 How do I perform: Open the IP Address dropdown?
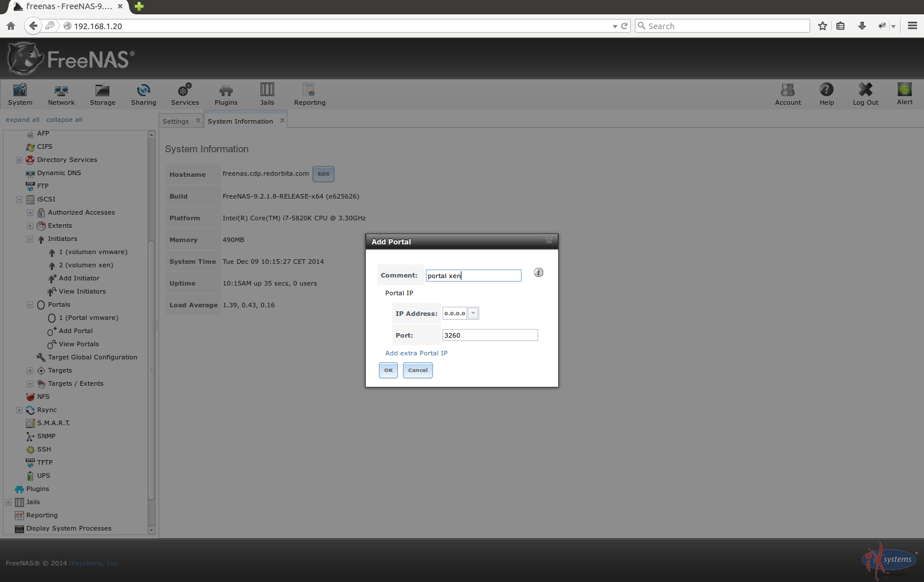(473, 314)
